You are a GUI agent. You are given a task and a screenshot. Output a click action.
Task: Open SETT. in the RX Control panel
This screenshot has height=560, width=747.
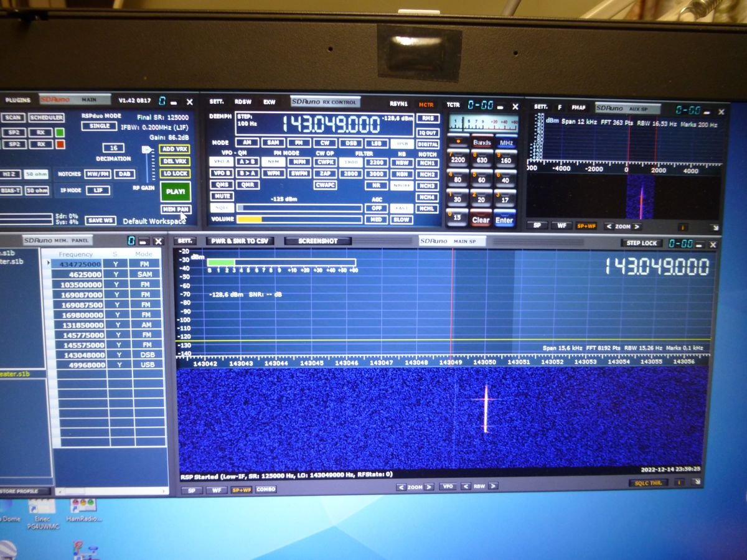(217, 101)
